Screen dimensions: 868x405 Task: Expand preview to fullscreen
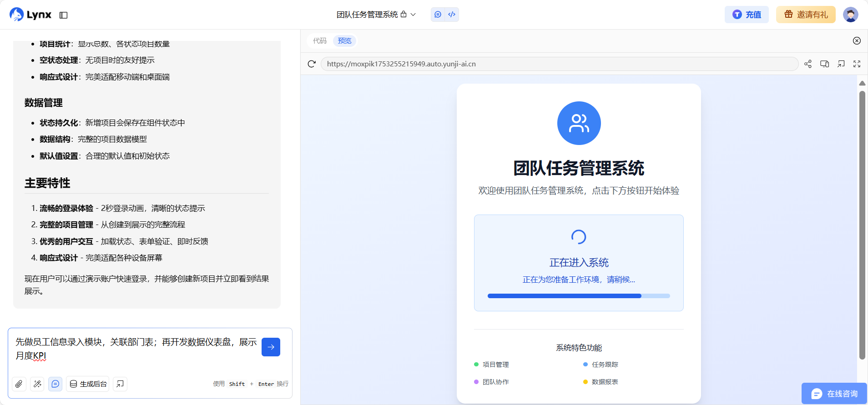(x=857, y=64)
